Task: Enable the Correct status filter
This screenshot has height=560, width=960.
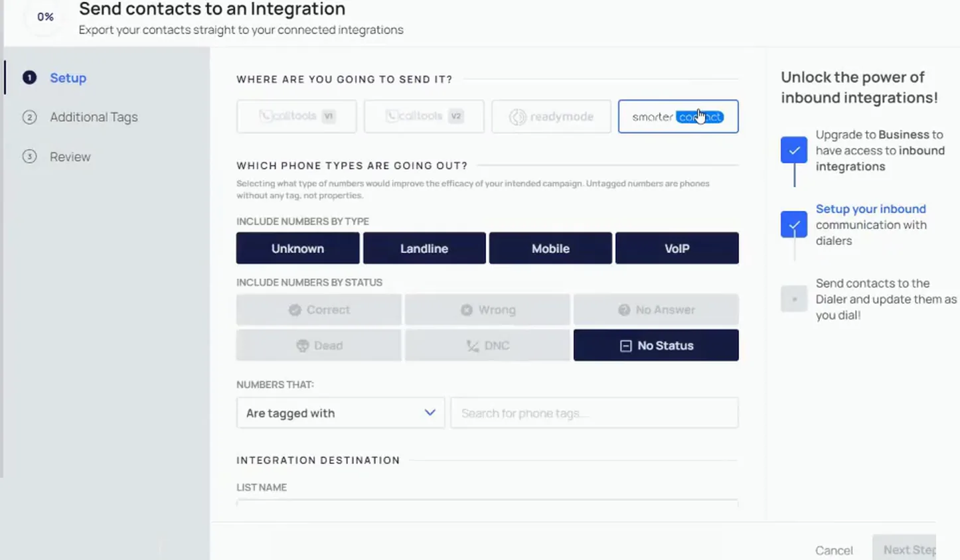Action: (x=319, y=310)
